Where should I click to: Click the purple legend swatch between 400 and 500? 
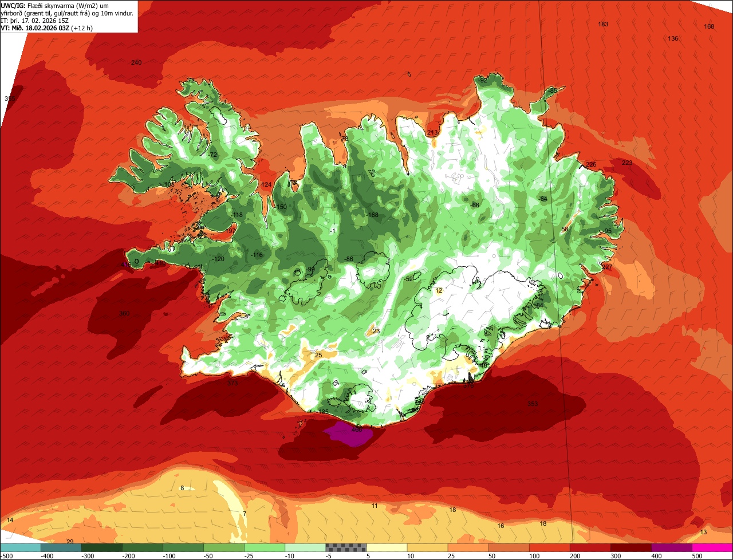[x=671, y=547]
